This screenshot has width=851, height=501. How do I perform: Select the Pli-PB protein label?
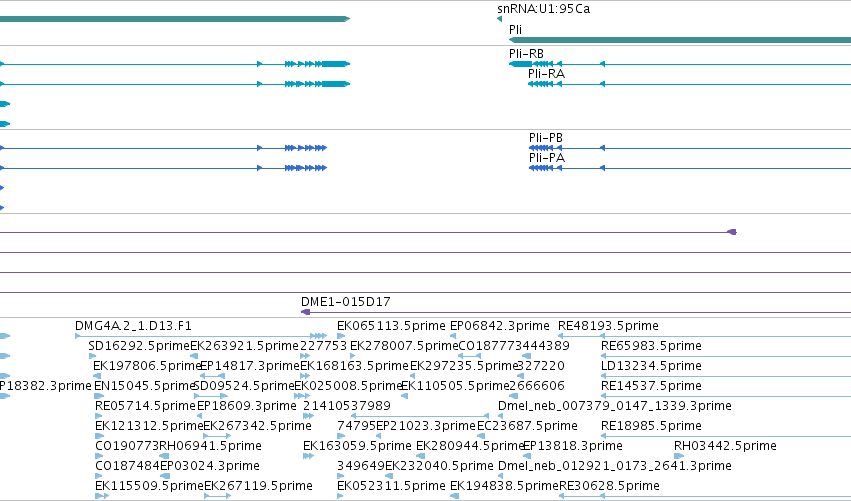(545, 138)
